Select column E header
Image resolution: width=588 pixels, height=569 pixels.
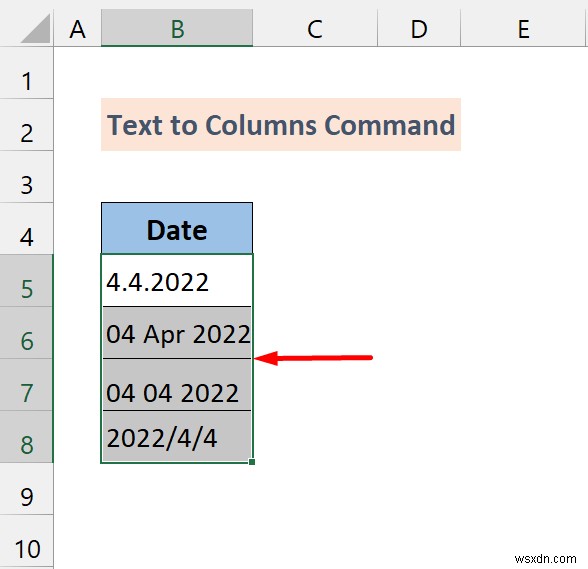524,29
